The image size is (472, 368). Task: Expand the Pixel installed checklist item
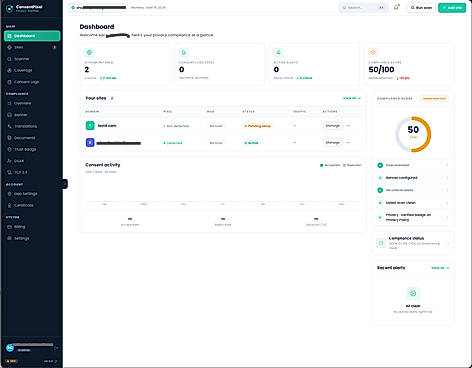(x=413, y=165)
